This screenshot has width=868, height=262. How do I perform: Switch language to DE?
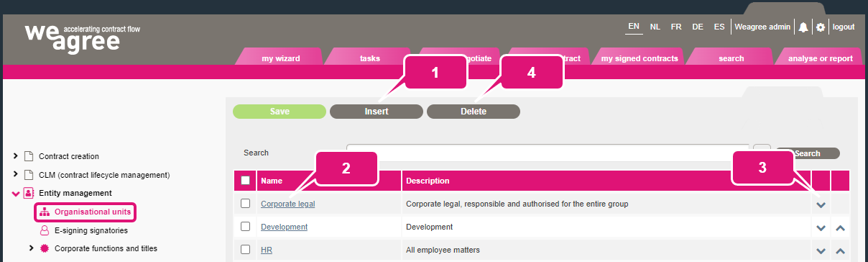tap(698, 27)
